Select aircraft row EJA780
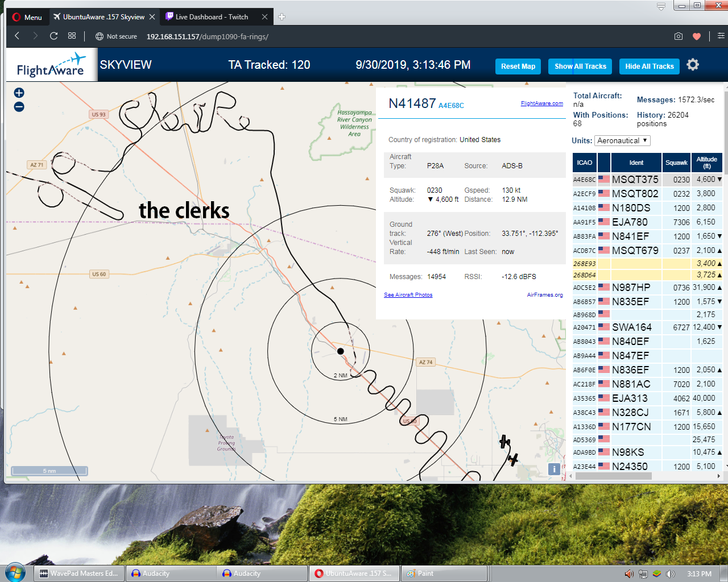Screen dimensions: 728x582 (x=647, y=222)
